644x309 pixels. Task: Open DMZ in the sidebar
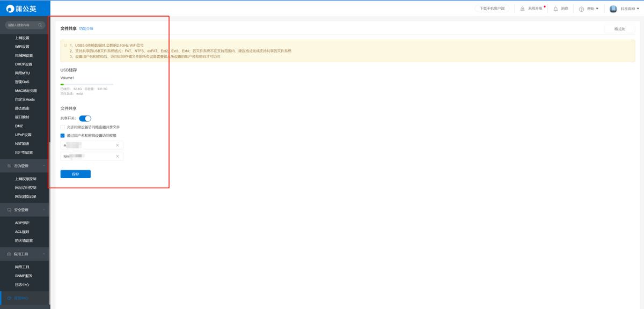(x=19, y=126)
